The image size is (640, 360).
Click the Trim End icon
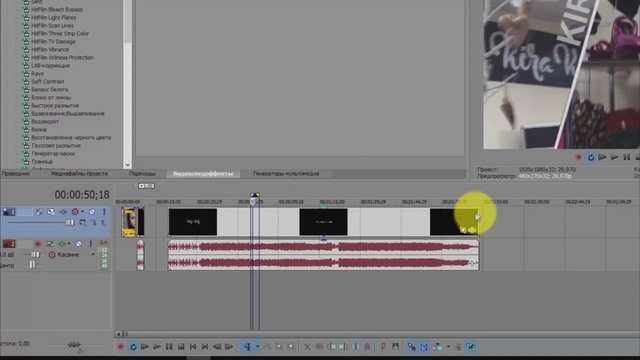(344, 347)
